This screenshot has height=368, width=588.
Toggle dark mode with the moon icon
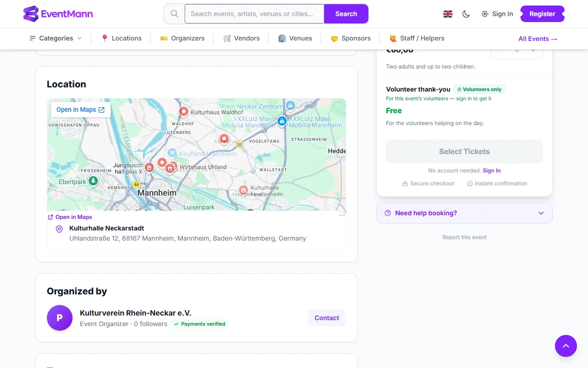pyautogui.click(x=466, y=14)
